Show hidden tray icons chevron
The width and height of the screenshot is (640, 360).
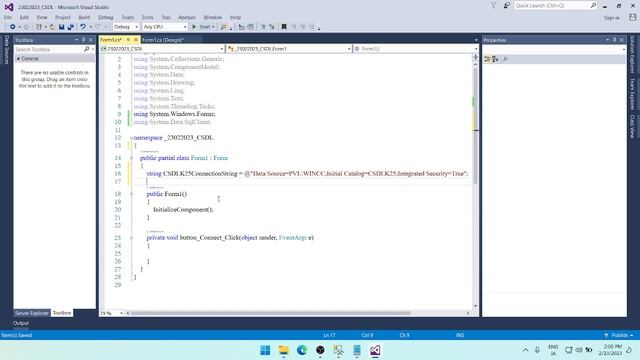coord(525,350)
